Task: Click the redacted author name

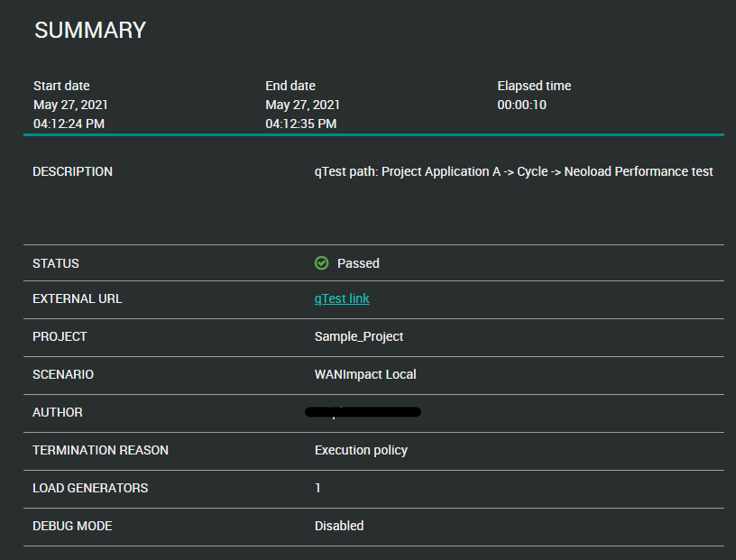Action: coord(363,413)
